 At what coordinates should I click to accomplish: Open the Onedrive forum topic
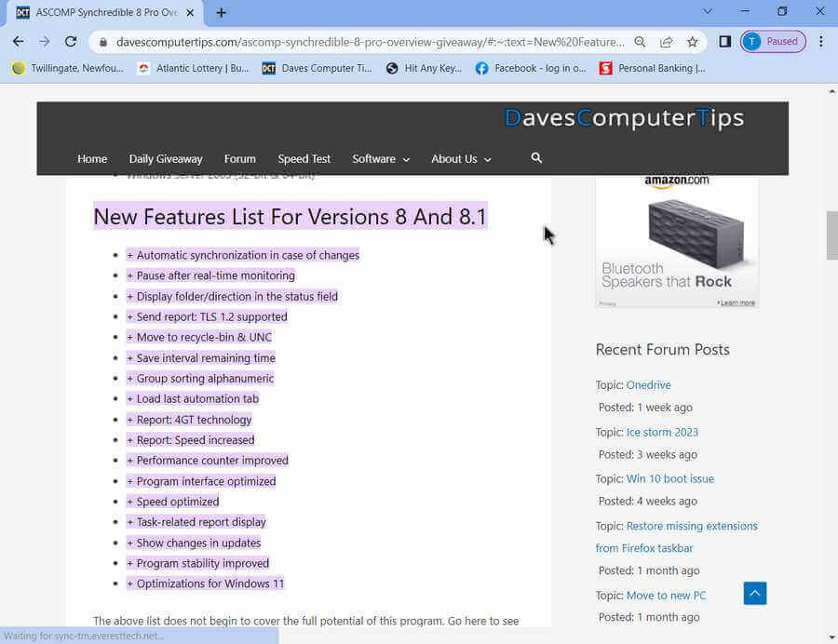648,385
